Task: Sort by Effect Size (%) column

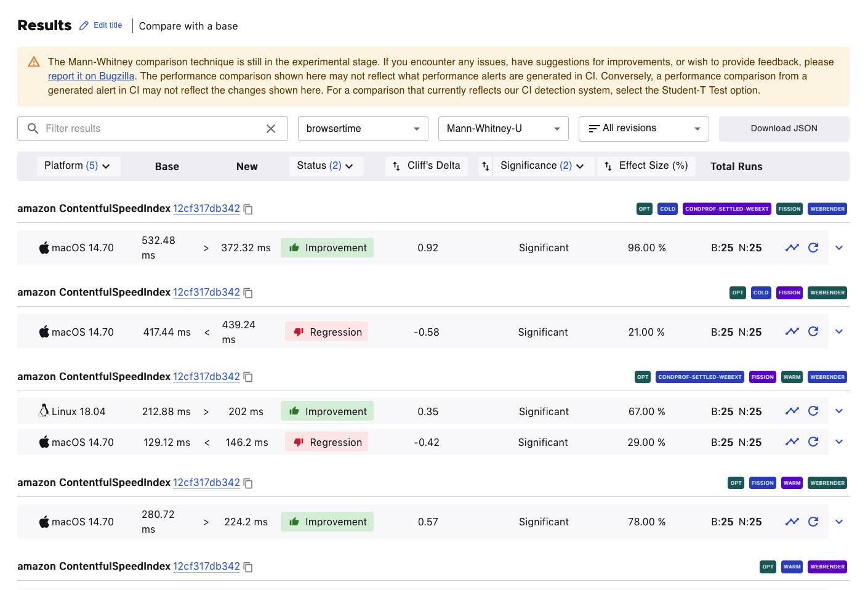Action: [x=646, y=166]
